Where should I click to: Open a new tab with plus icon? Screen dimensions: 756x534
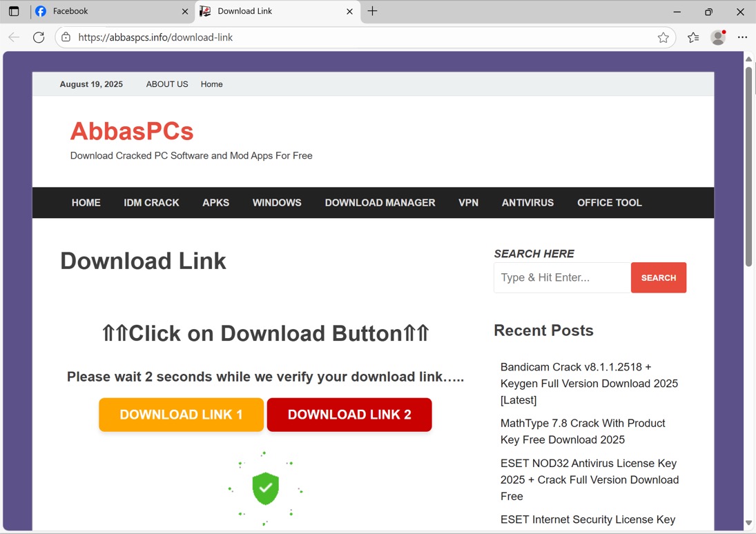pyautogui.click(x=372, y=11)
